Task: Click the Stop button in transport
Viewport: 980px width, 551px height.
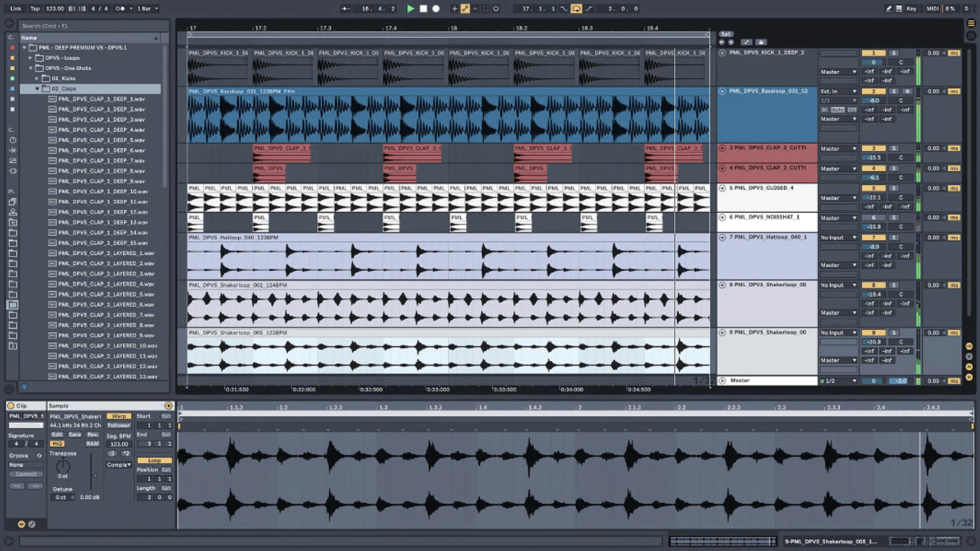Action: point(423,8)
